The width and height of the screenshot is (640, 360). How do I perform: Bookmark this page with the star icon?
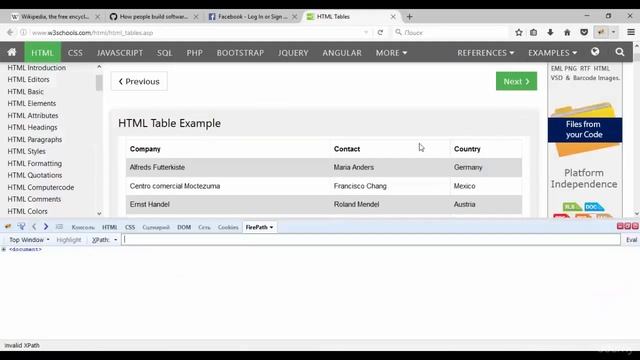click(x=519, y=32)
